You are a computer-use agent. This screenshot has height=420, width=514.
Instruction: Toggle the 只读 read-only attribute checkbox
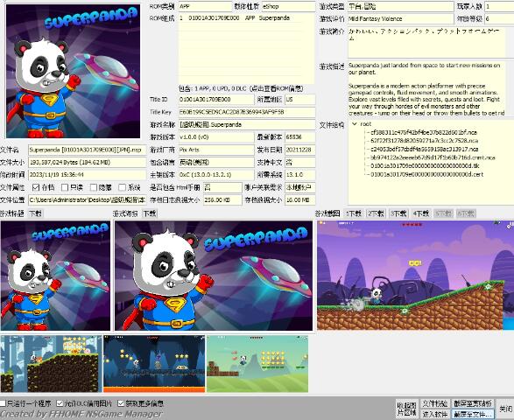pyautogui.click(x=65, y=187)
